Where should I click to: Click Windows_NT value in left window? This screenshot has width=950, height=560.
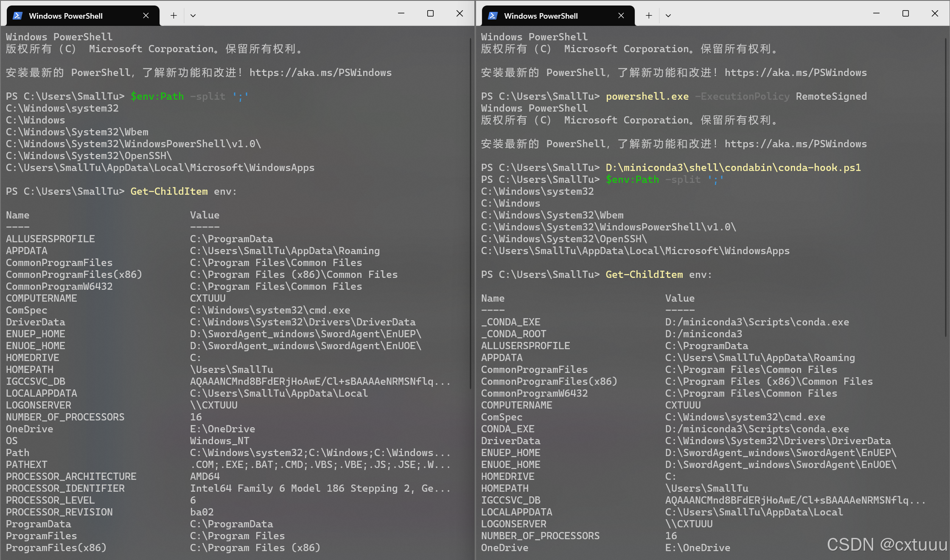220,441
